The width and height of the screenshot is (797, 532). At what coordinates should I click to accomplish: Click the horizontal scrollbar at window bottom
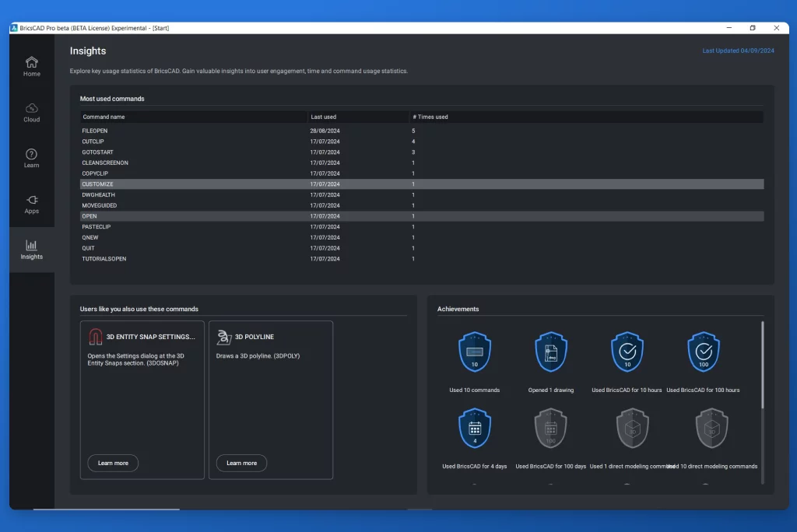106,509
